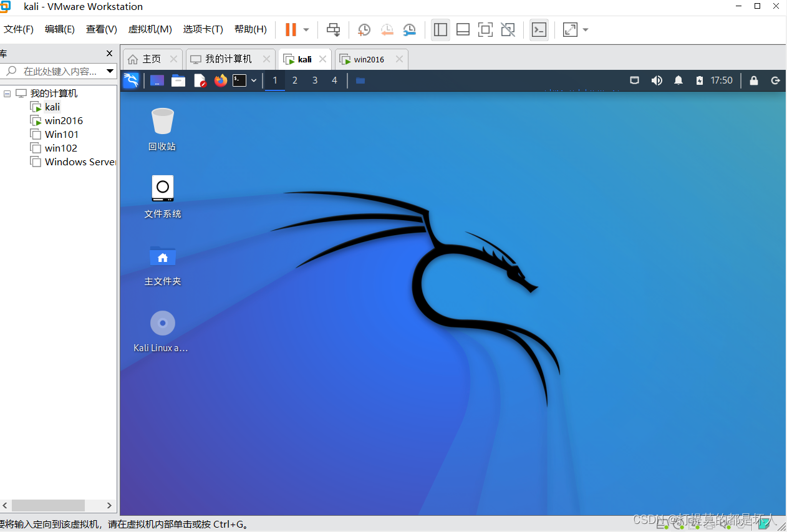This screenshot has height=532, width=787.
Task: Toggle the console view button
Action: pos(539,29)
